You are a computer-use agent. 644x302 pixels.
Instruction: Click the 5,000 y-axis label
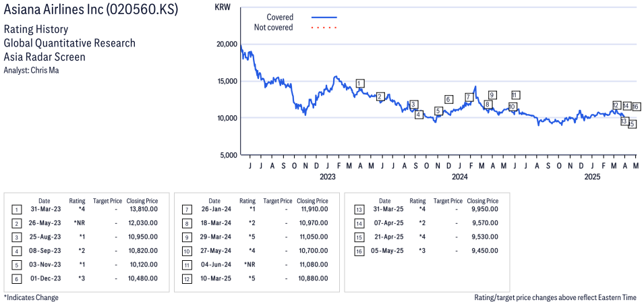(x=227, y=155)
